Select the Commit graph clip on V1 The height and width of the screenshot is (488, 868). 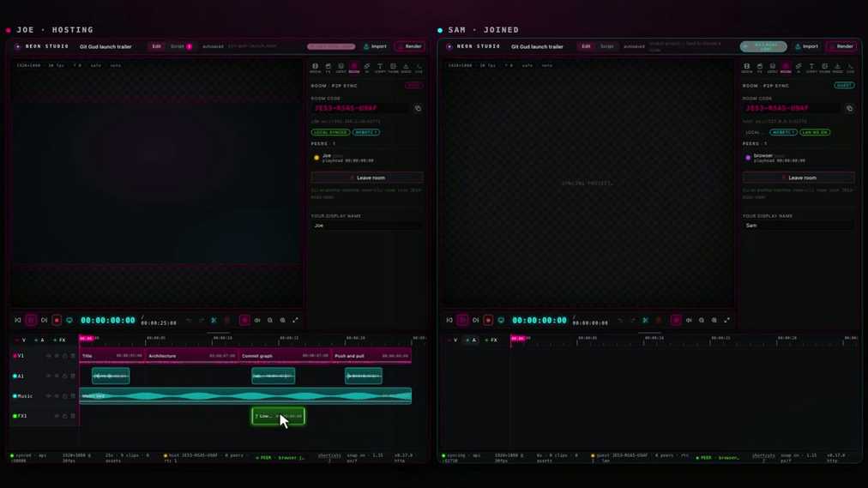tap(285, 356)
